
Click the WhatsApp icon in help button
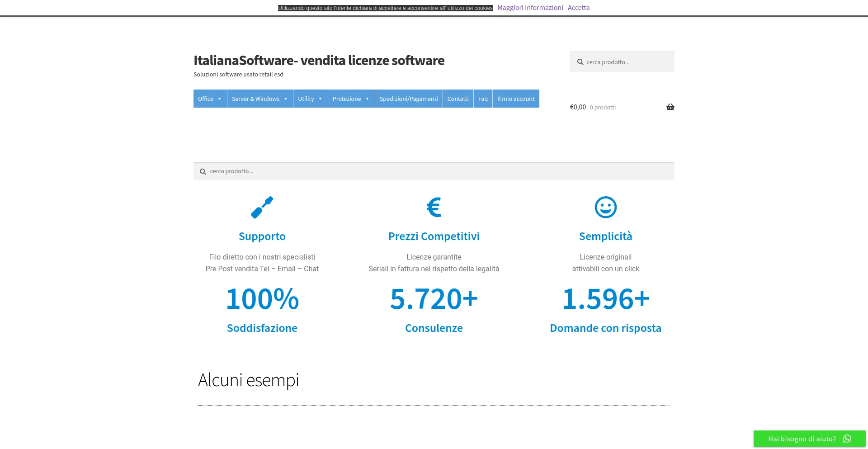[x=847, y=439]
